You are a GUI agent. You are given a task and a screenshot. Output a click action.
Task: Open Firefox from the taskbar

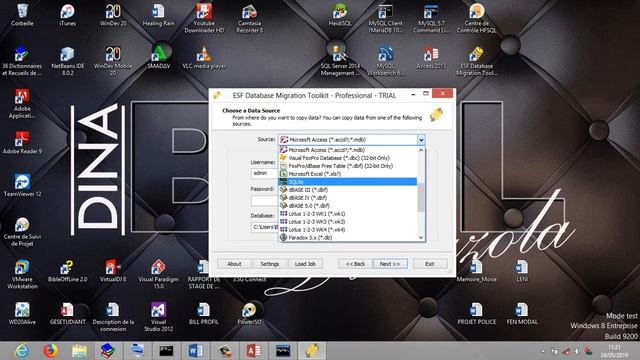(51, 351)
